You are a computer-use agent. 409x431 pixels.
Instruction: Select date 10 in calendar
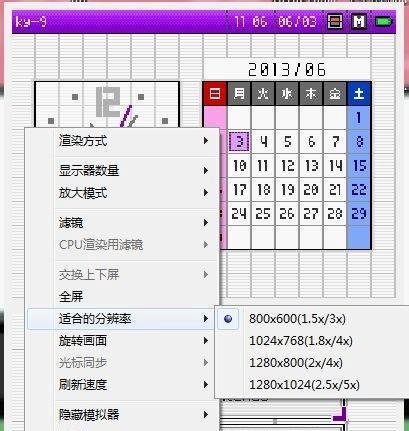239,166
